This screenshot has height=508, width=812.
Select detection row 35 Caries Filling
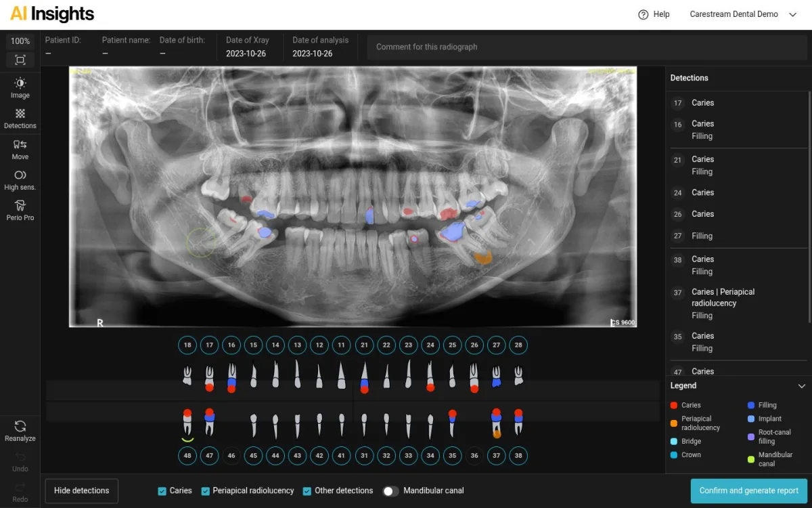[x=740, y=342]
